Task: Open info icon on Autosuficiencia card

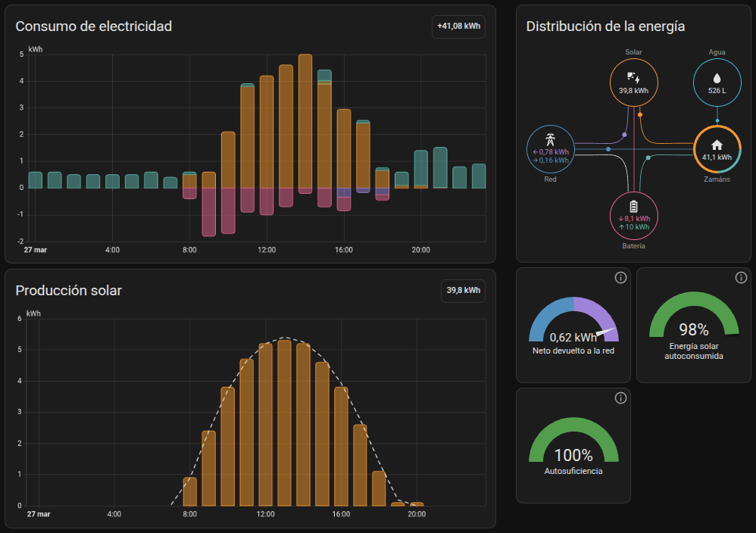Action: [x=620, y=398]
